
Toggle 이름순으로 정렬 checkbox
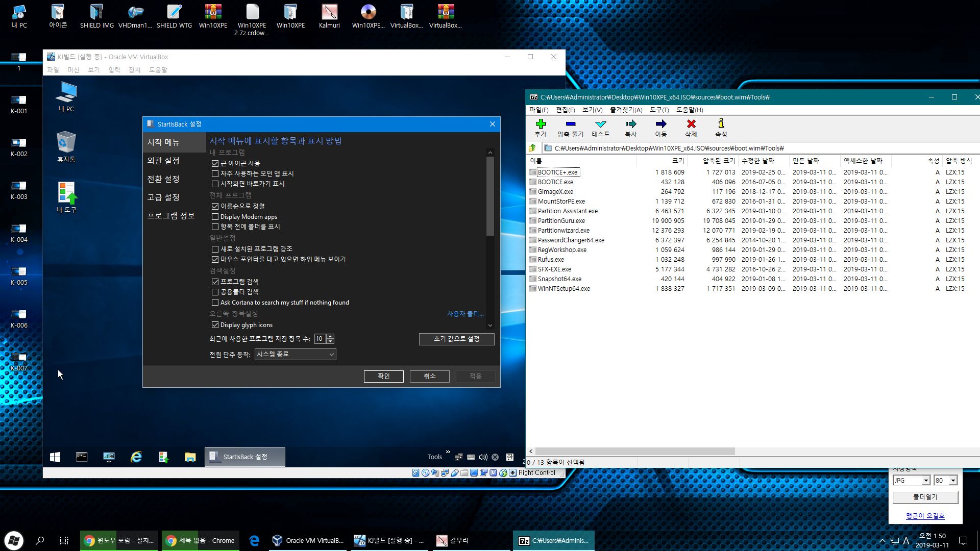click(x=215, y=206)
